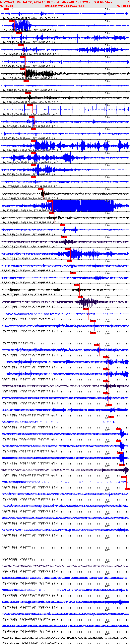Click the RMS noise scaling note in header
The height and width of the screenshot is (644, 130).
pos(65,6)
